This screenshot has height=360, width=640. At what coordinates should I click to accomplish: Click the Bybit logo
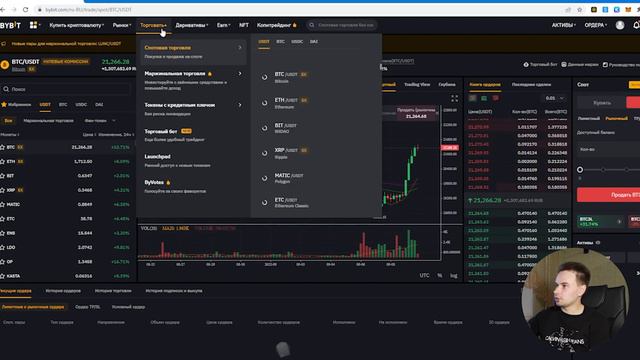point(10,25)
